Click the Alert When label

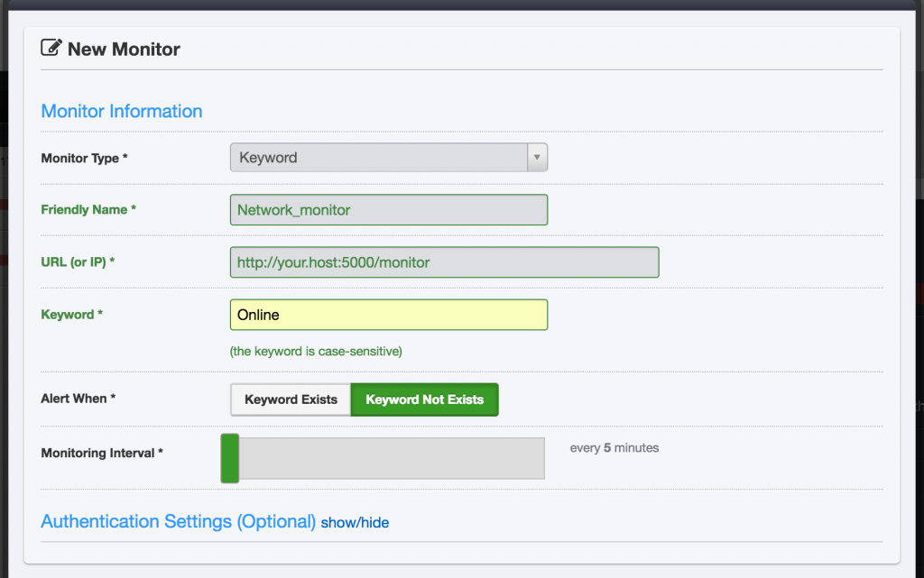tap(79, 399)
